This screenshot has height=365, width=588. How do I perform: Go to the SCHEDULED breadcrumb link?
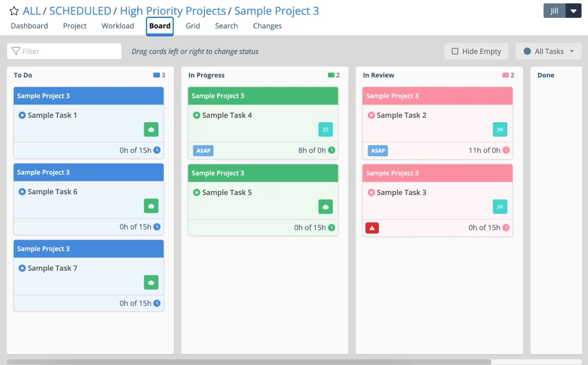(80, 11)
